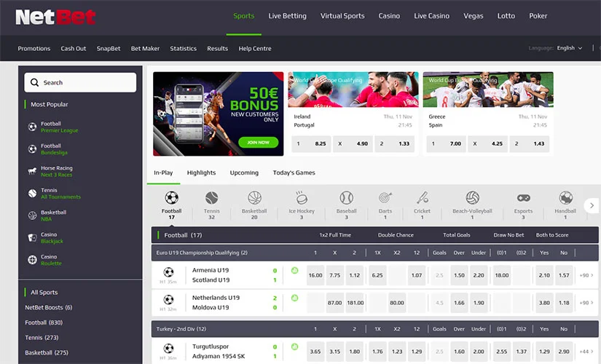Open stats icon for Netherlands U19 match

[294, 298]
